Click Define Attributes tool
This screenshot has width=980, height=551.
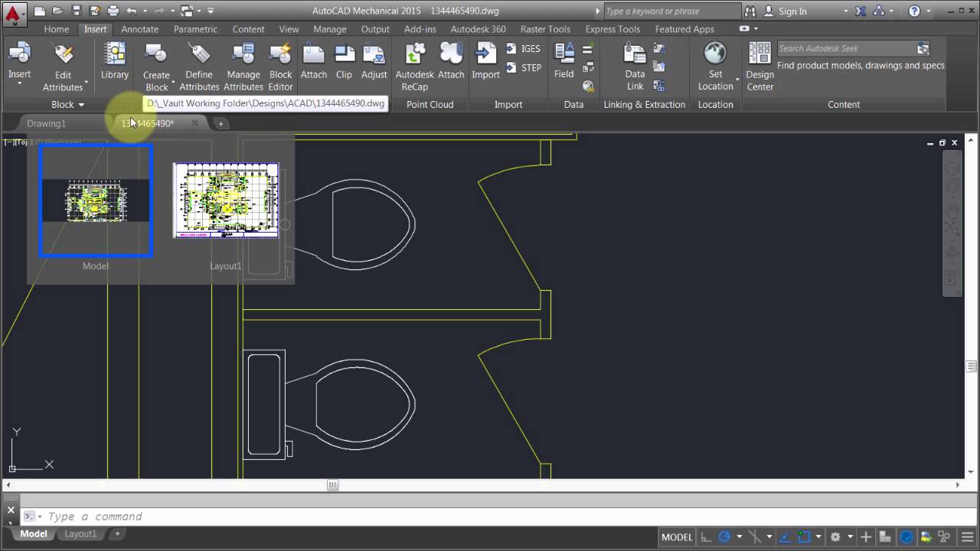point(199,67)
